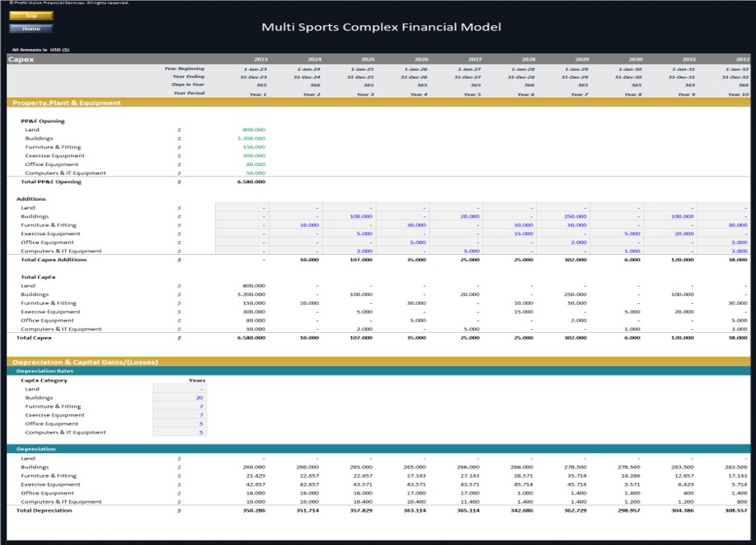Select PP&E Opening Furniture & Fitting 150.000
Viewport: 756px width, 545px height.
tap(254, 147)
